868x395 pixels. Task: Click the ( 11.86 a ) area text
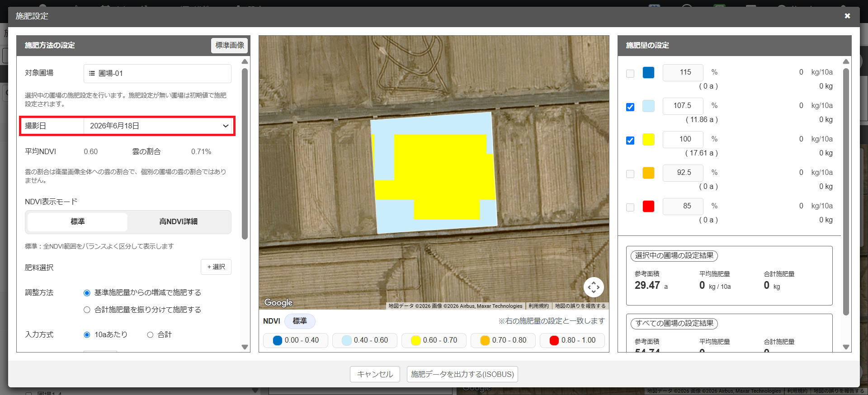[702, 120]
